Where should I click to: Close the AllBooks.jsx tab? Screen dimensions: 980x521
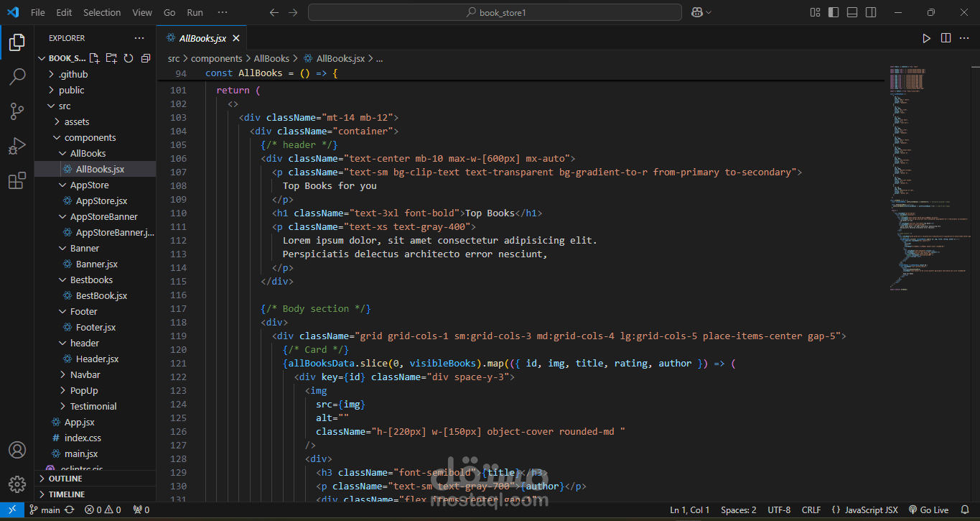point(236,38)
